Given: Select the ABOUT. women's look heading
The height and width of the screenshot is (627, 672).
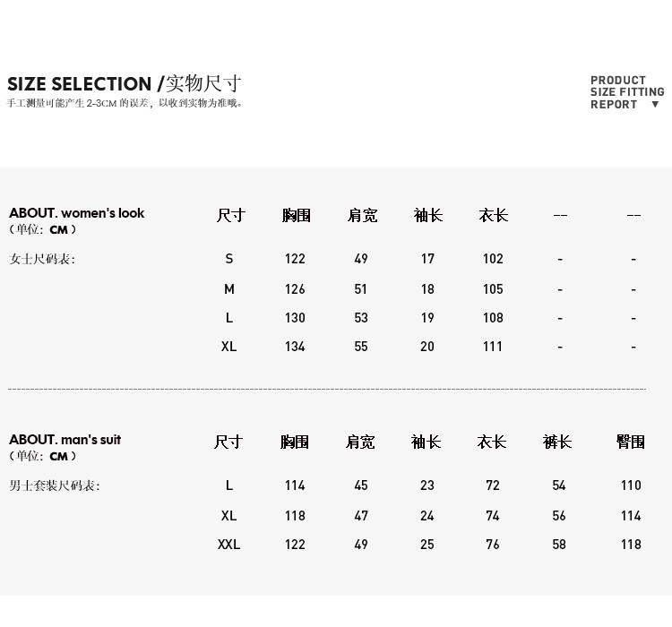Looking at the screenshot, I should point(76,213).
